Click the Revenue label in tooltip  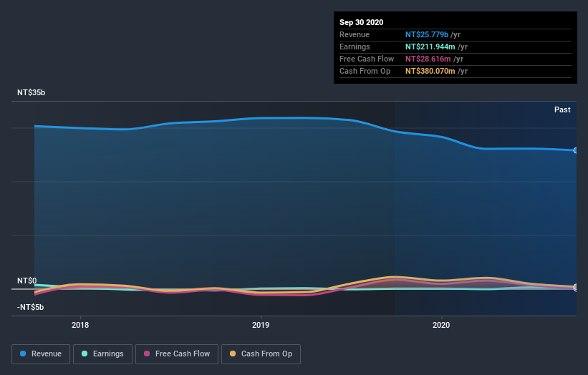coord(355,34)
